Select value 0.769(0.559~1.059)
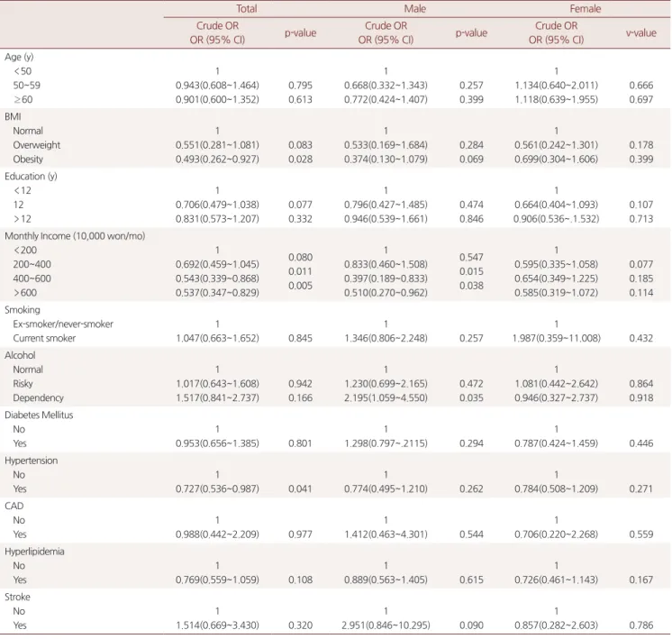Image resolution: width=672 pixels, height=639 pixels. tap(217, 580)
